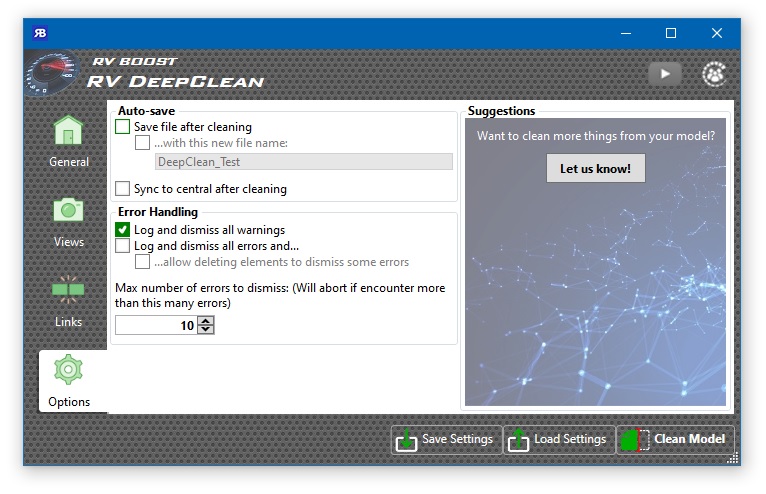The image size is (766, 494).
Task: Decrease max errors with down arrow
Action: coord(206,330)
